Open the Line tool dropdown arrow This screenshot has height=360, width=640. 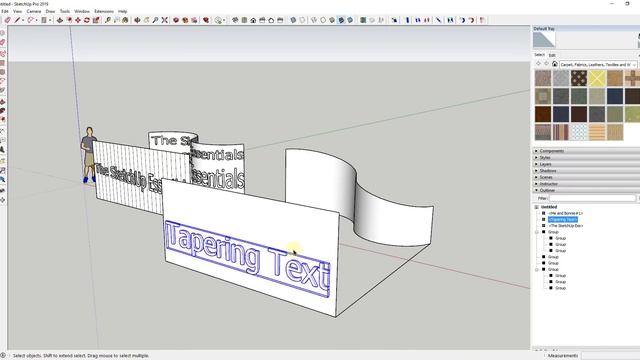pos(23,20)
